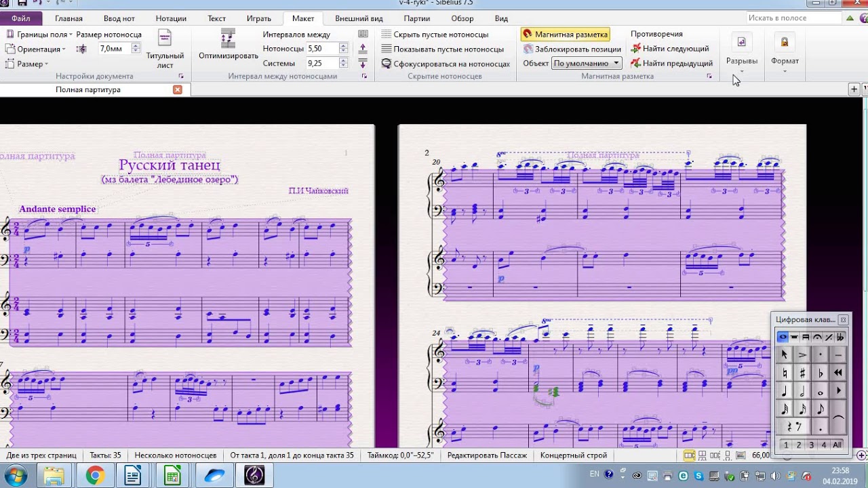Click Найти предыдущий collision button
868x488 pixels.
pos(672,64)
